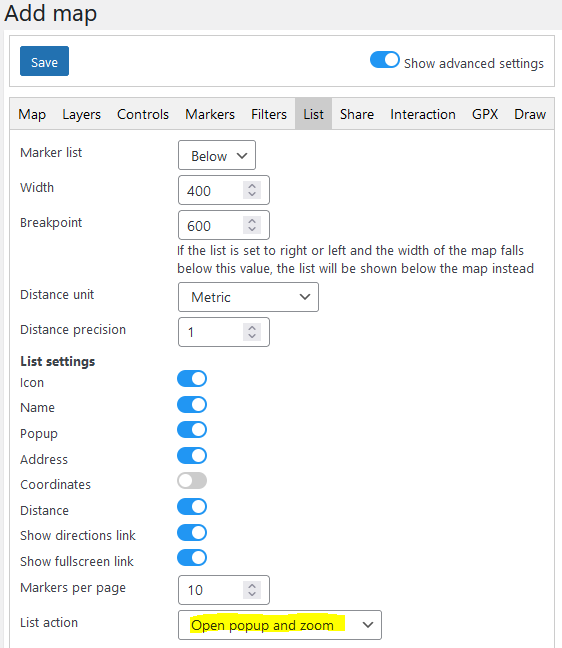
Task: Disable the Icon toggle
Action: (x=192, y=379)
